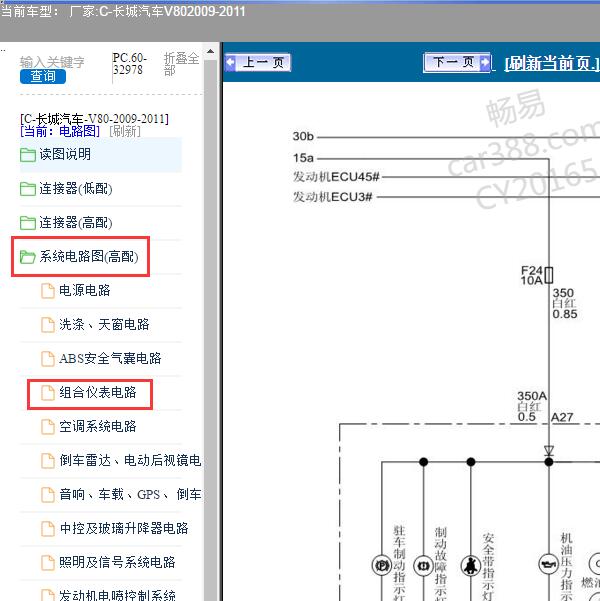Open the 照明及信号系统电路 page
Screen dimensions: 600x601
point(117,562)
